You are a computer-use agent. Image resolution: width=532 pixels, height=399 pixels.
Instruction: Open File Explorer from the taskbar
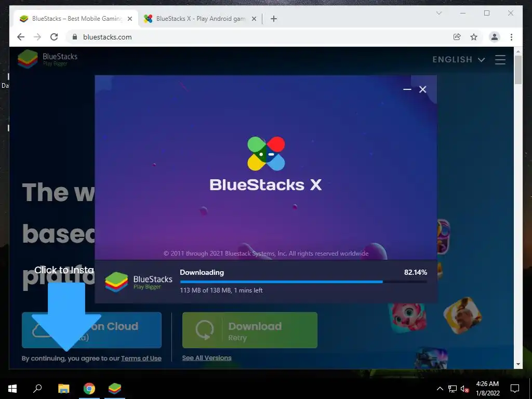[63, 389]
